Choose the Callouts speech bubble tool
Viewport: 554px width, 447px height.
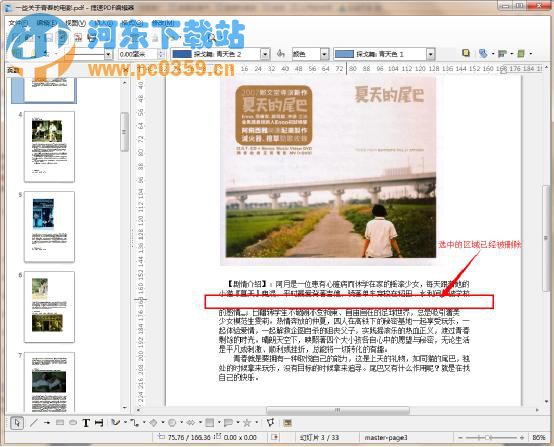pyautogui.click(x=228, y=423)
